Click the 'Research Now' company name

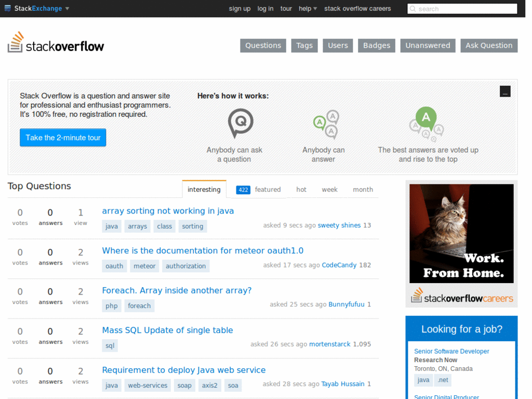(435, 360)
